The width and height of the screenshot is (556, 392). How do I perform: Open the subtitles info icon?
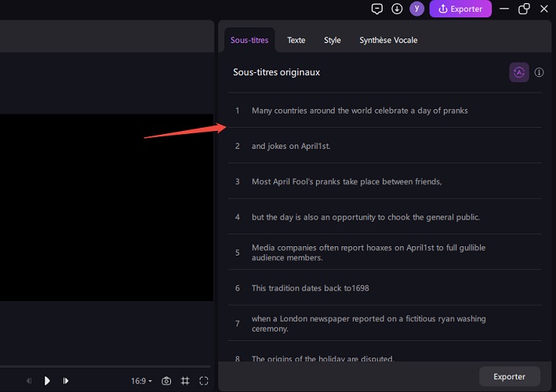point(539,72)
